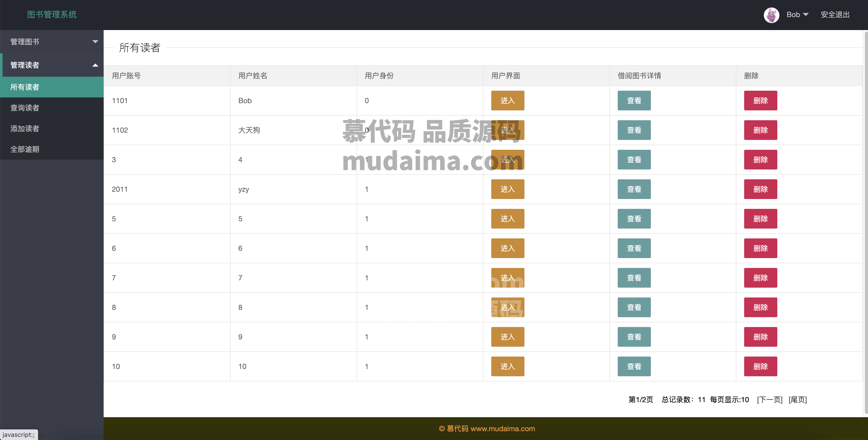
Task: Click 查看 for account 10
Action: point(634,366)
